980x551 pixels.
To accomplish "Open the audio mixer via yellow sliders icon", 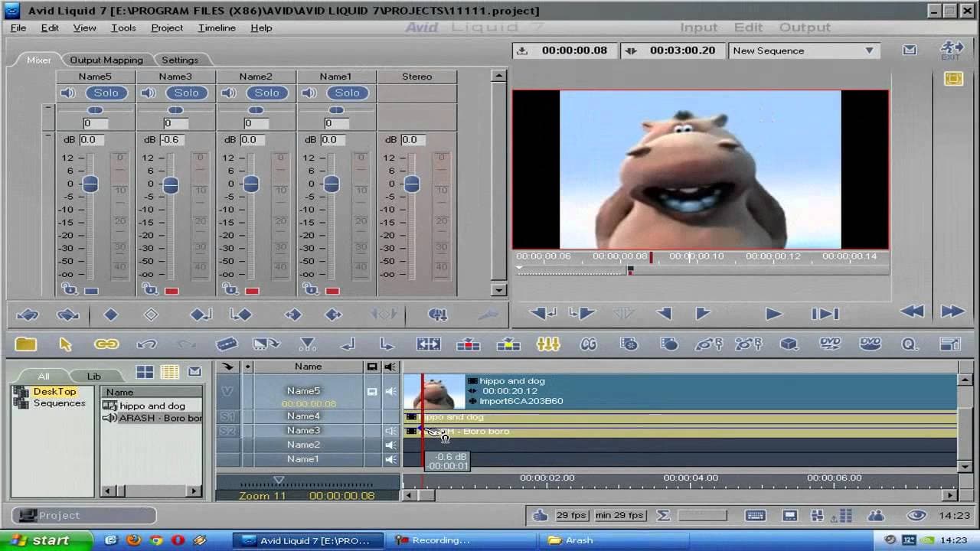I will pos(548,344).
